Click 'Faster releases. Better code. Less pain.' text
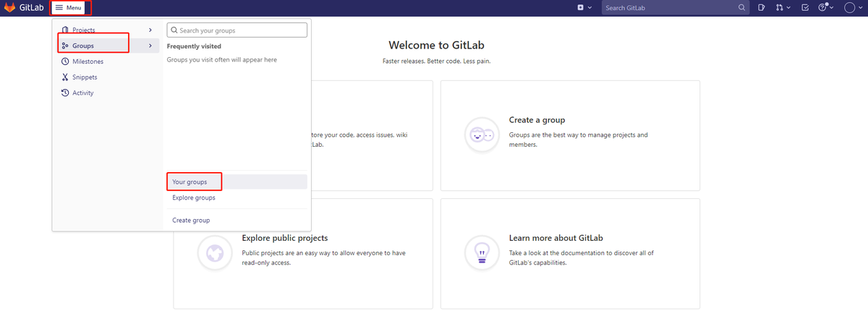Image resolution: width=868 pixels, height=316 pixels. (436, 61)
